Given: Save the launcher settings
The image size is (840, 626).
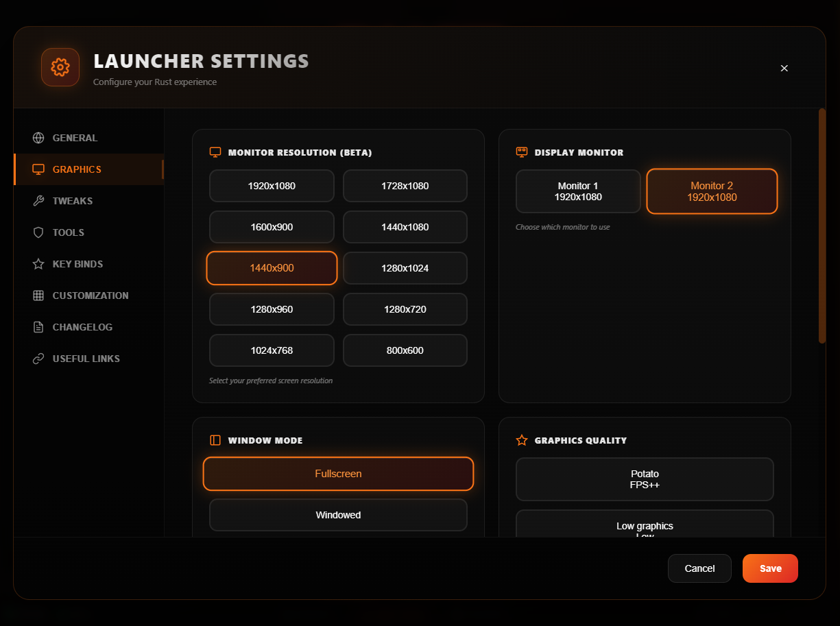Looking at the screenshot, I should (769, 568).
